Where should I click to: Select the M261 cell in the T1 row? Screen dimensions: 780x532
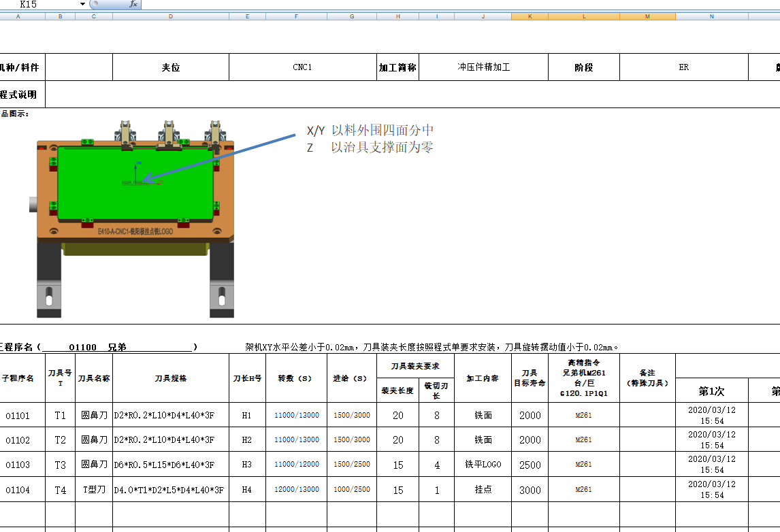coord(583,414)
